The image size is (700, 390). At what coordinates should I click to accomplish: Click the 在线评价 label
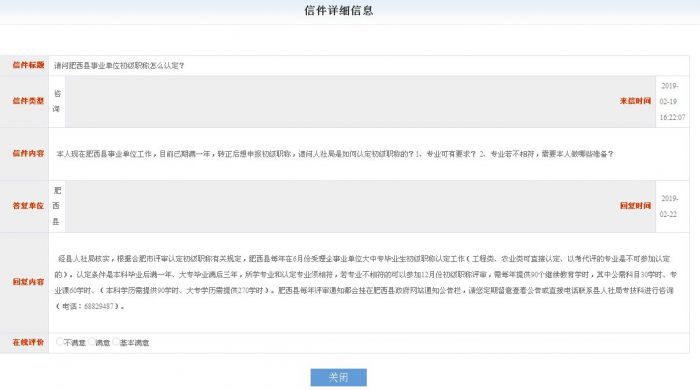point(28,342)
